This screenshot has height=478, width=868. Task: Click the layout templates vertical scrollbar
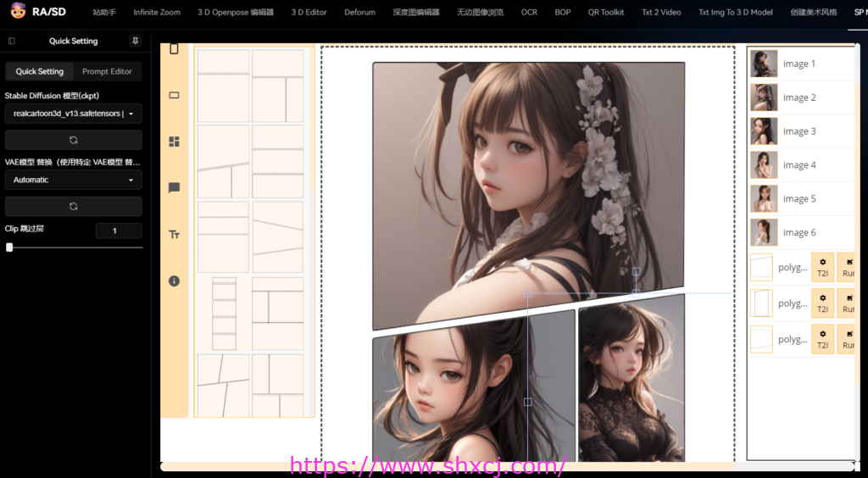(x=311, y=119)
